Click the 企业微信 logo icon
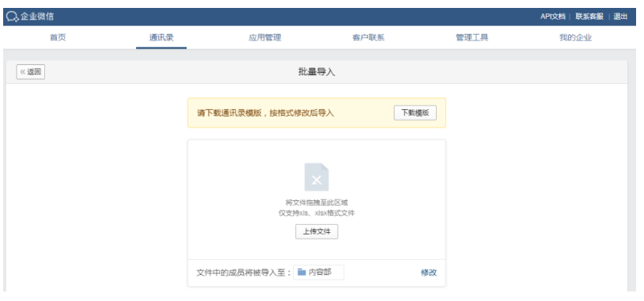The height and width of the screenshot is (301, 644). point(13,17)
